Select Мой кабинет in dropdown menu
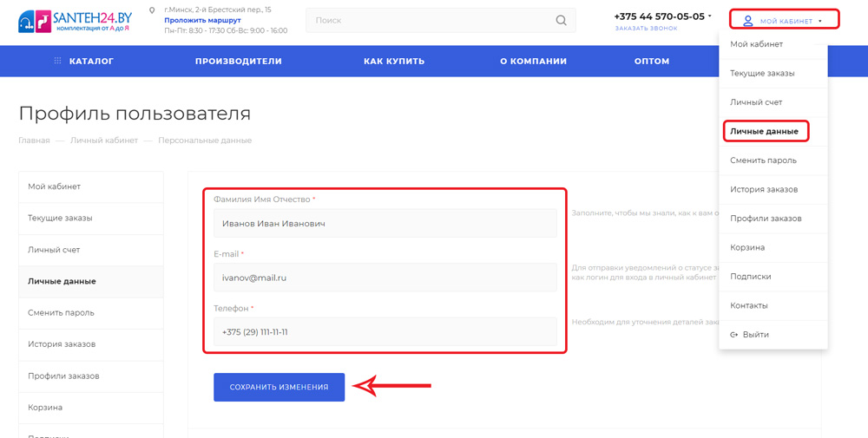 click(773, 44)
